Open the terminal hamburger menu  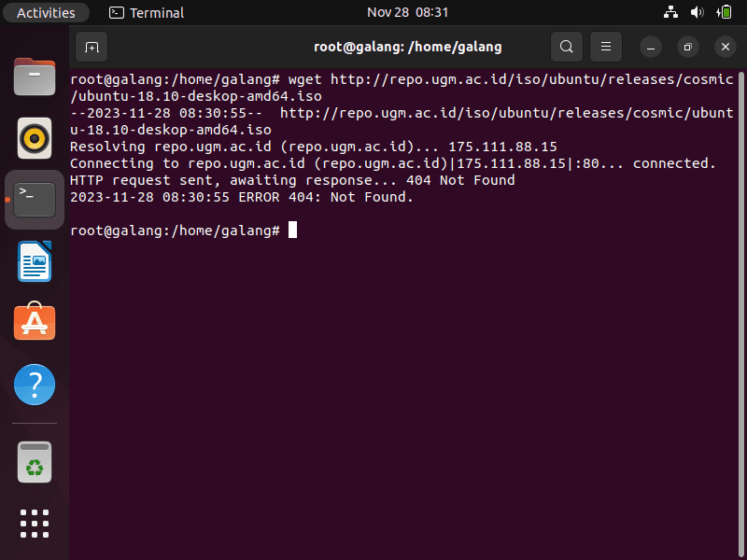(605, 47)
